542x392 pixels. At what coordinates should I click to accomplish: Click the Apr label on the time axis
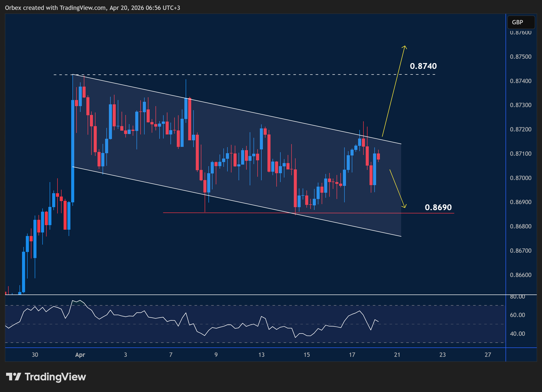click(x=80, y=355)
